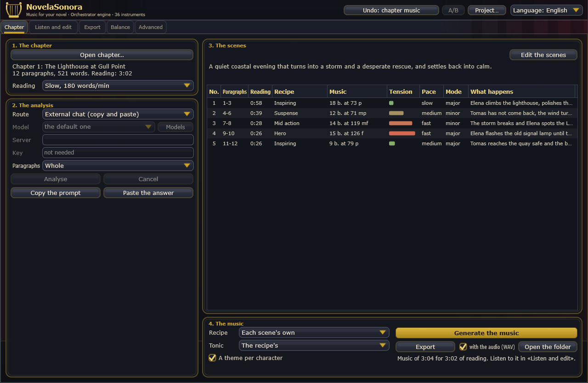Click Copy the prompt
This screenshot has width=588, height=383.
[56, 193]
